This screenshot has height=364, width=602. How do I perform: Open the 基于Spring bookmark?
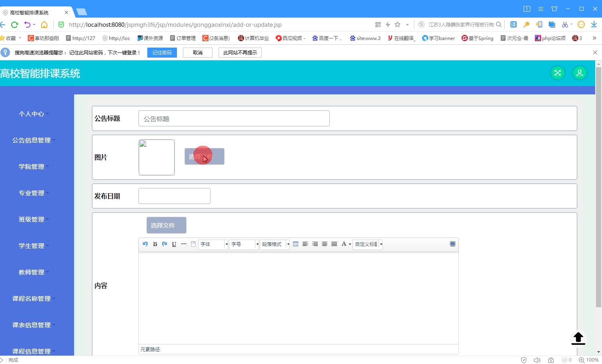478,38
